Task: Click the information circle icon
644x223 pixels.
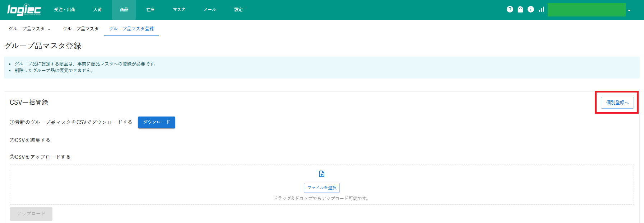Action: [x=531, y=9]
